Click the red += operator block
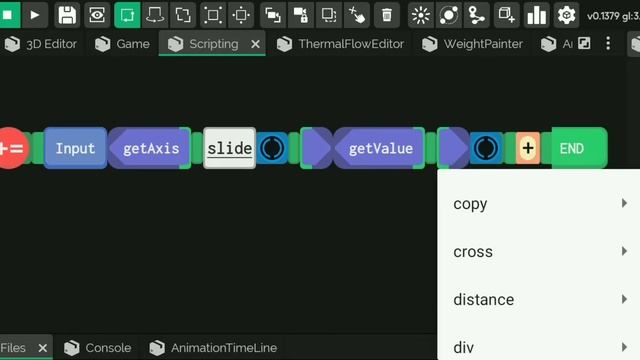This screenshot has height=360, width=640. [11, 148]
